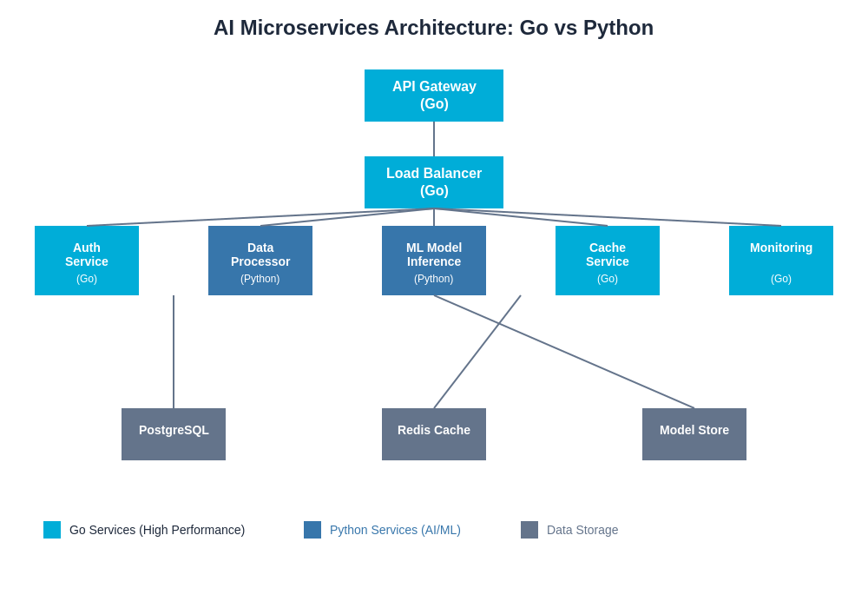868x608 pixels.
Task: Select the PostgreSQL storage box
Action: (174, 434)
